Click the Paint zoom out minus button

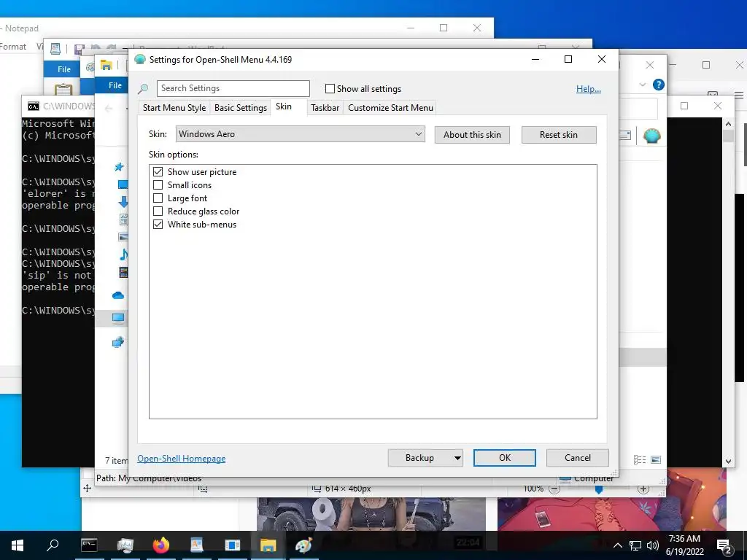coord(554,489)
